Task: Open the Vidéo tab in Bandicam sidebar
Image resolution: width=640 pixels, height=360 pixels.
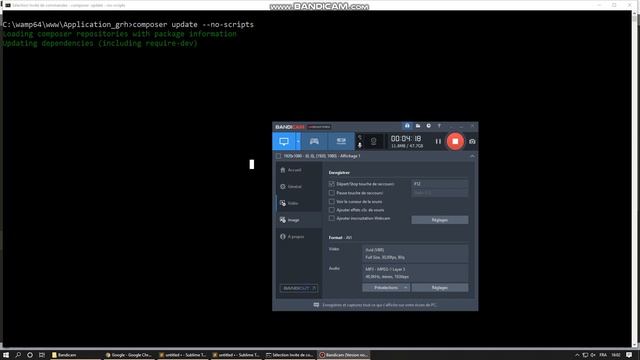Action: tap(298, 203)
